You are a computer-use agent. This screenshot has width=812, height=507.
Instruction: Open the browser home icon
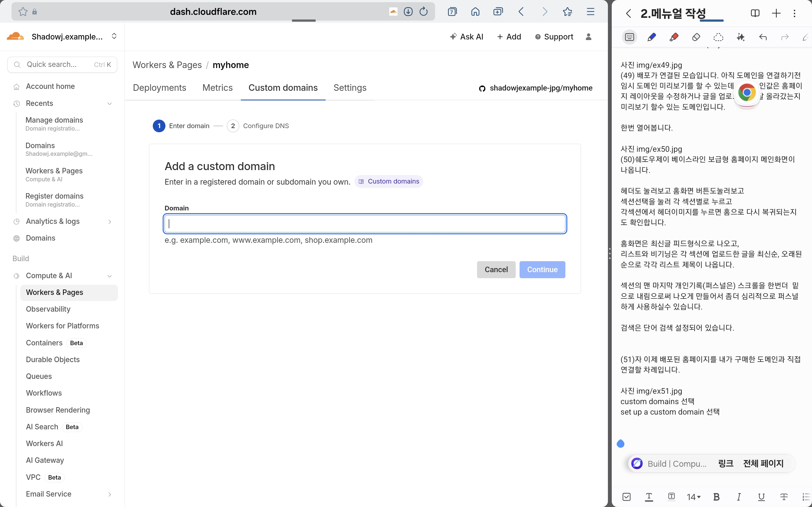[x=475, y=12]
